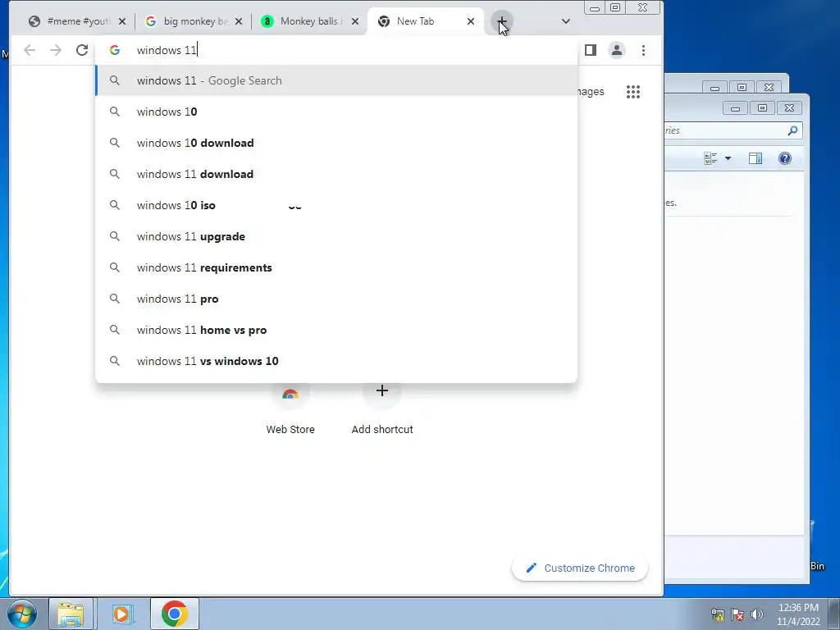Image resolution: width=840 pixels, height=630 pixels.
Task: Click the Google icon in the address bar
Action: pyautogui.click(x=115, y=50)
